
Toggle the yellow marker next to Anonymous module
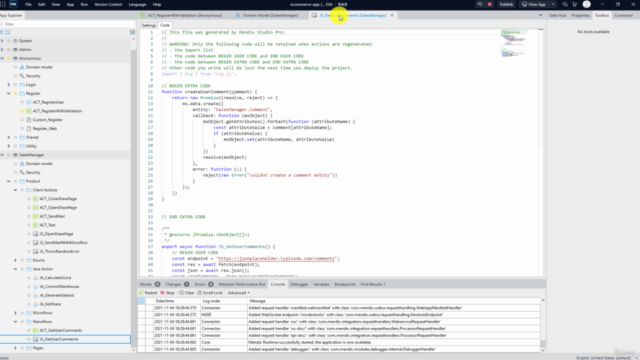click(x=9, y=58)
